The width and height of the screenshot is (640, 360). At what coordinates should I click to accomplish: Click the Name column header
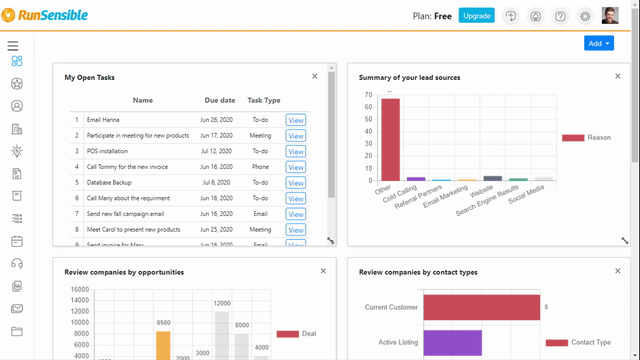click(x=142, y=100)
